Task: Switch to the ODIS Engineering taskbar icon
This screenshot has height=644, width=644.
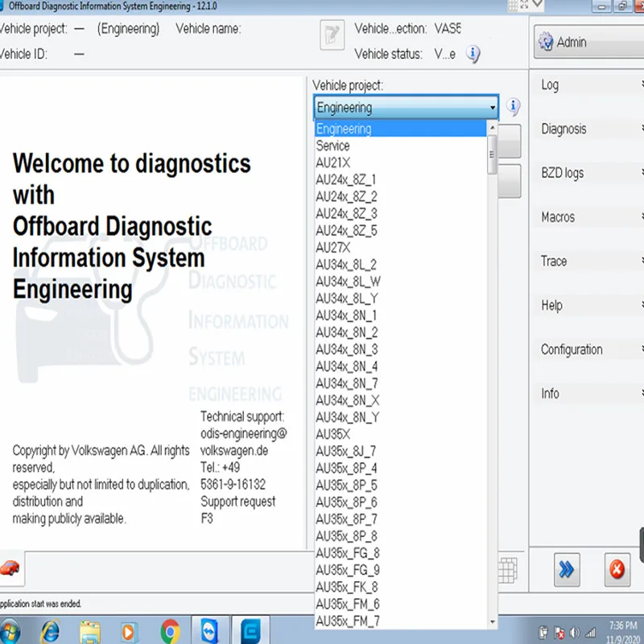Action: tap(250, 630)
